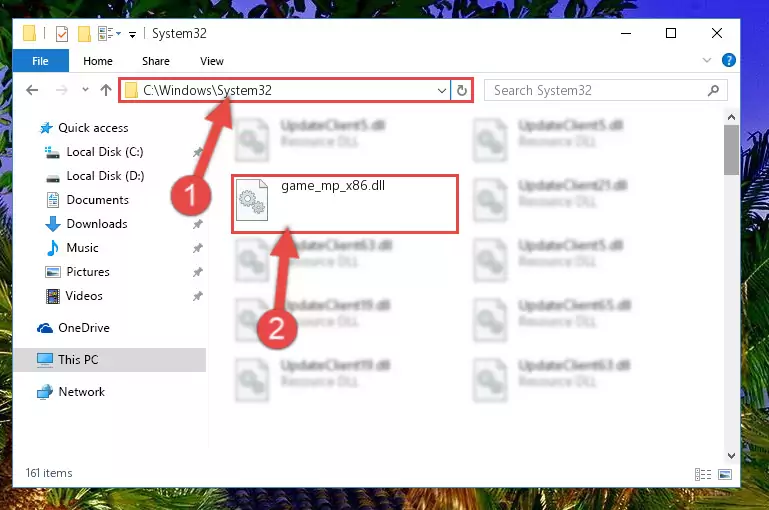Close the System32 window
This screenshot has height=510, width=769.
(x=717, y=33)
